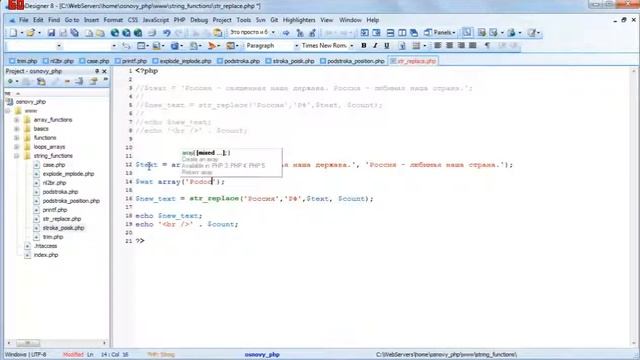Collapse the string_functions folder
Screen dimensions: 640x360
pos(17,156)
